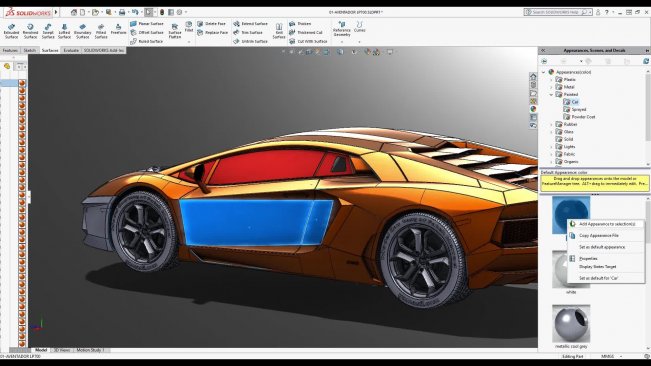Select the Lofted Surface tool
651x366 pixels.
[x=64, y=32]
